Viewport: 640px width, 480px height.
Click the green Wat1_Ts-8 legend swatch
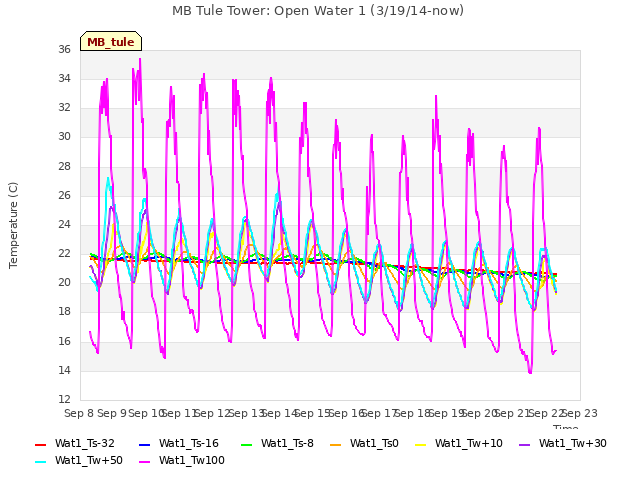(x=247, y=445)
